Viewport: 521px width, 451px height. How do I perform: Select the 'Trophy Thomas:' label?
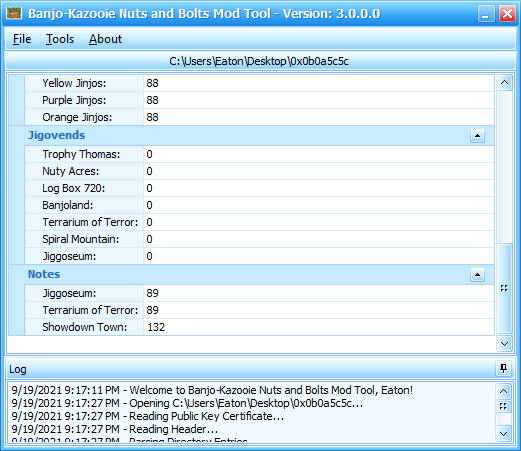[81, 154]
